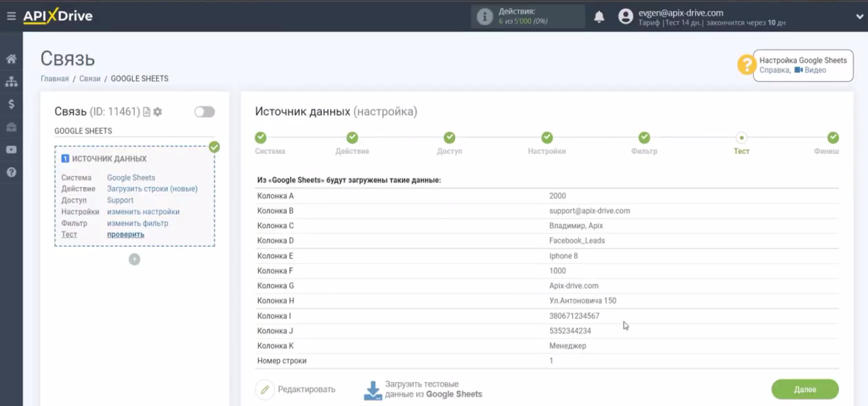868x406 pixels.
Task: Open the help question sidebar icon
Action: pyautogui.click(x=11, y=173)
